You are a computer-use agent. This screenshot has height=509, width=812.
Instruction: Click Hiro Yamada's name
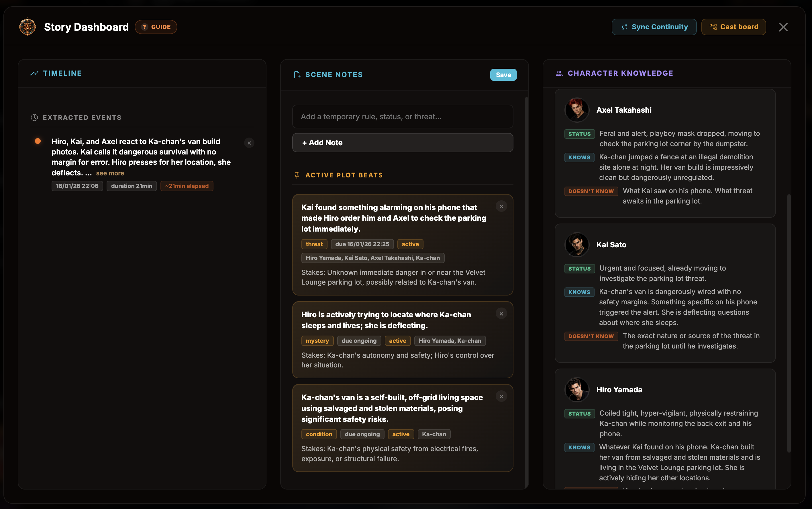click(619, 390)
